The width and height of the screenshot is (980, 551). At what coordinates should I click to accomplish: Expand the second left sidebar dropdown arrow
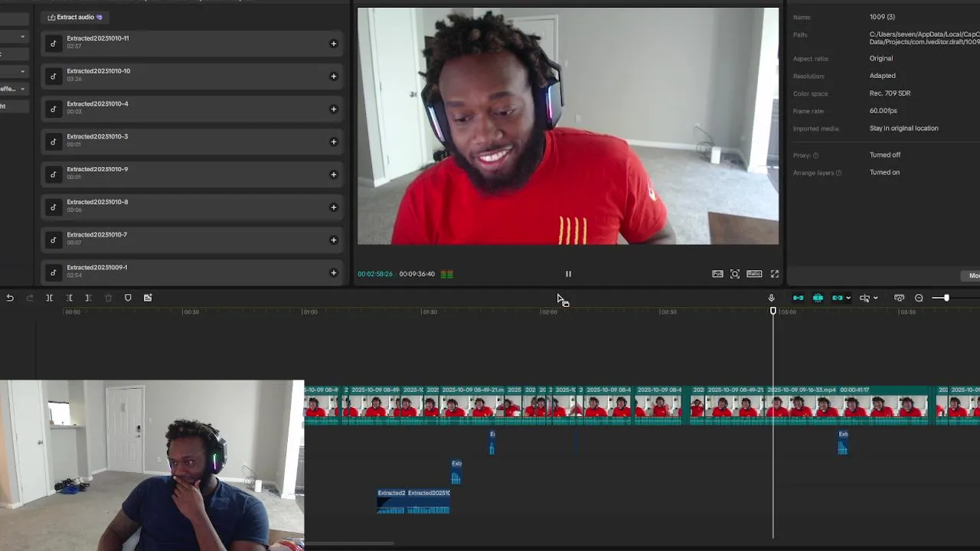point(22,71)
